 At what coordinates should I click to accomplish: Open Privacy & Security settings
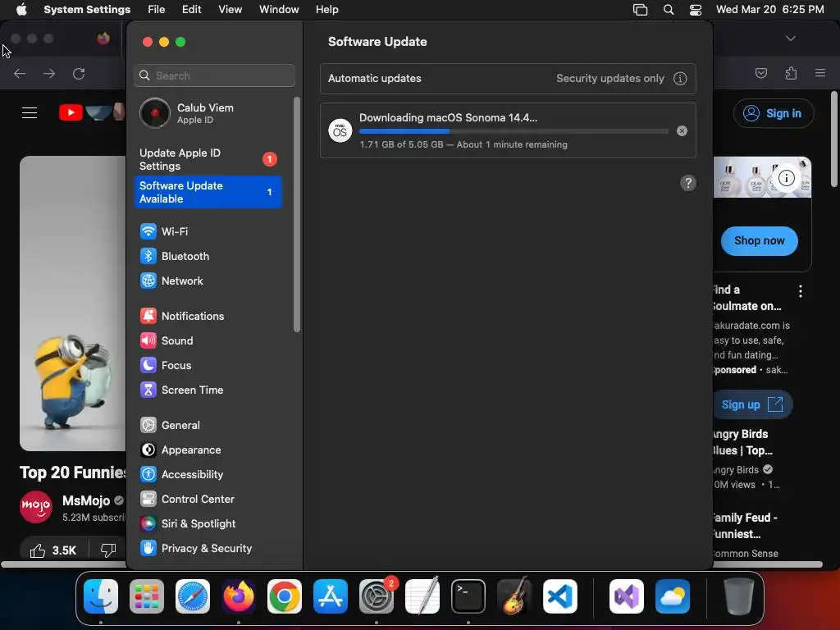click(x=208, y=549)
